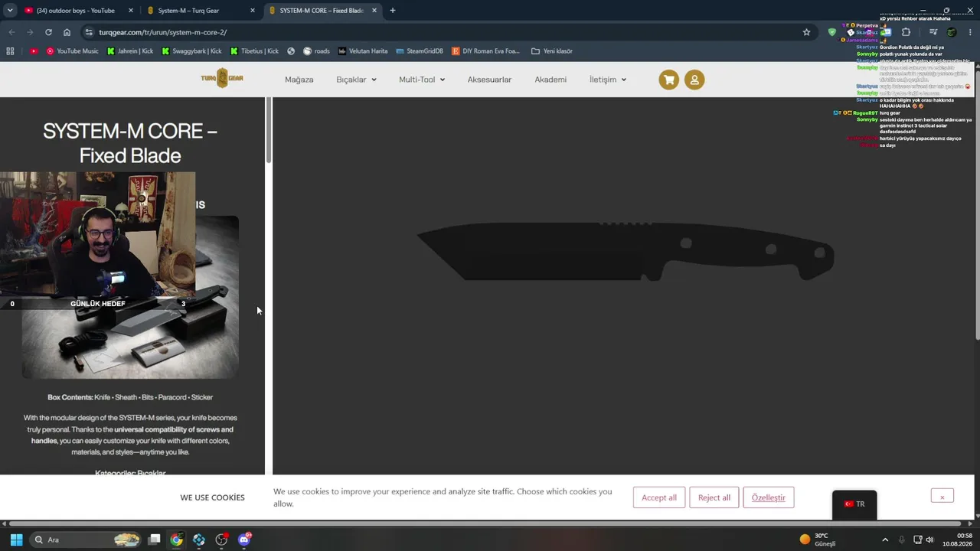Click the product description panel scrollbar
This screenshot has width=980, height=551.
[268, 130]
